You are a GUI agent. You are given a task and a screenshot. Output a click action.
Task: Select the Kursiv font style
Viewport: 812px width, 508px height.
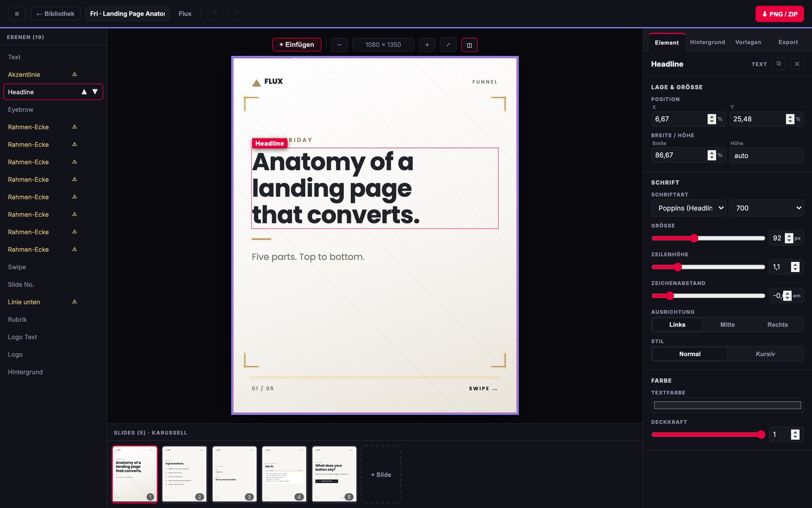(x=765, y=354)
